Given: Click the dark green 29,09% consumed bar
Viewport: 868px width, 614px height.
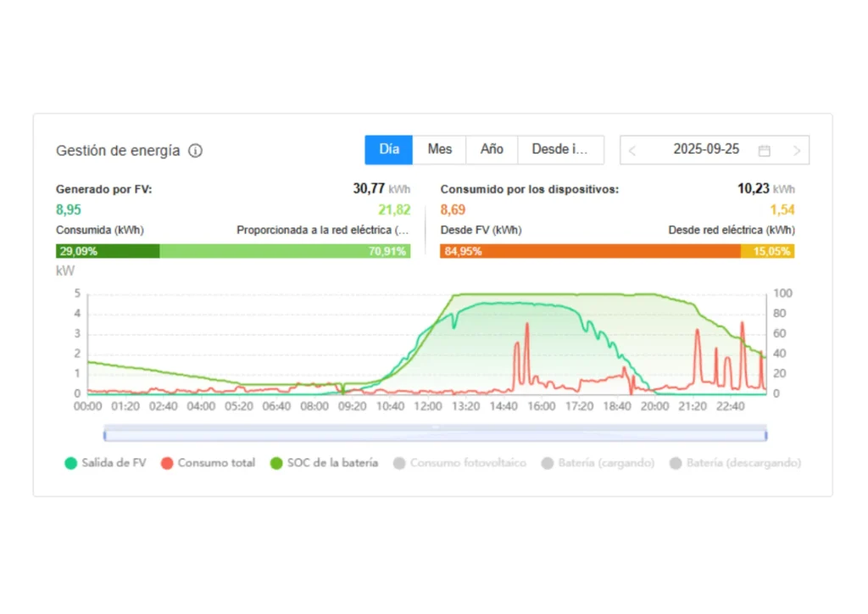Looking at the screenshot, I should [x=108, y=251].
